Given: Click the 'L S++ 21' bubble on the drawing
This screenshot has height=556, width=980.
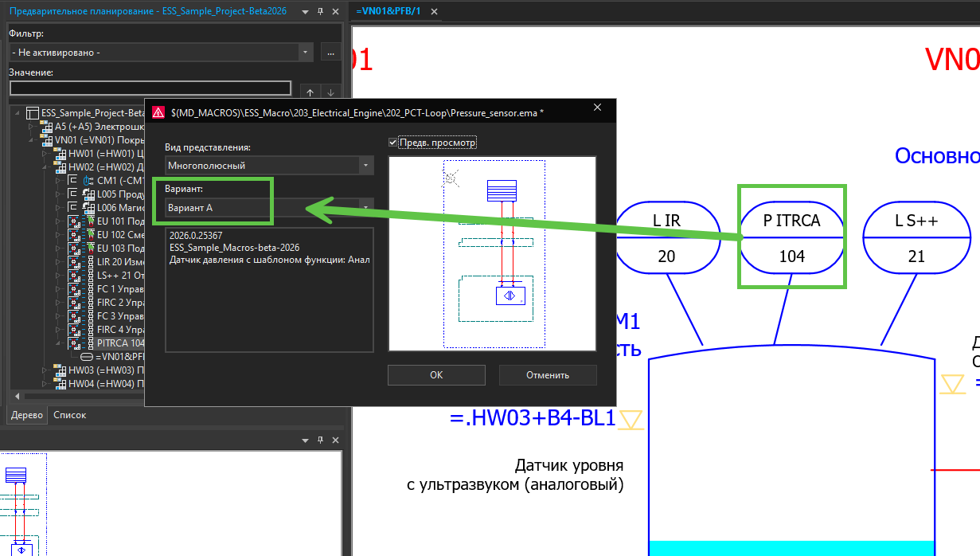Looking at the screenshot, I should [917, 237].
